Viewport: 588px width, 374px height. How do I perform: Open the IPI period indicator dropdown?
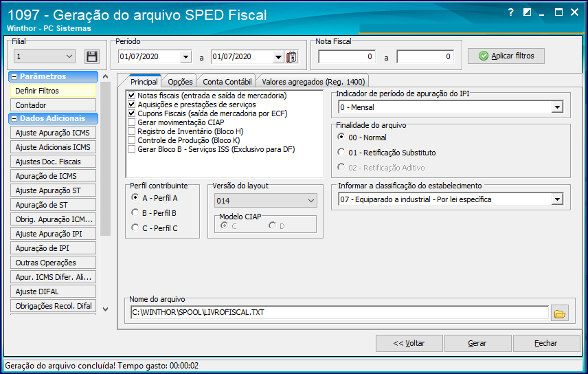557,107
